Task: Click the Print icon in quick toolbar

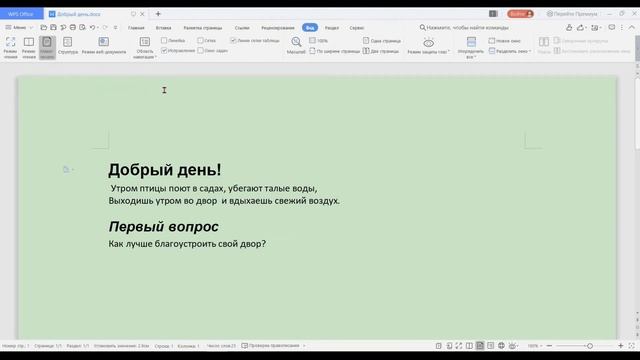Action: tap(73, 28)
